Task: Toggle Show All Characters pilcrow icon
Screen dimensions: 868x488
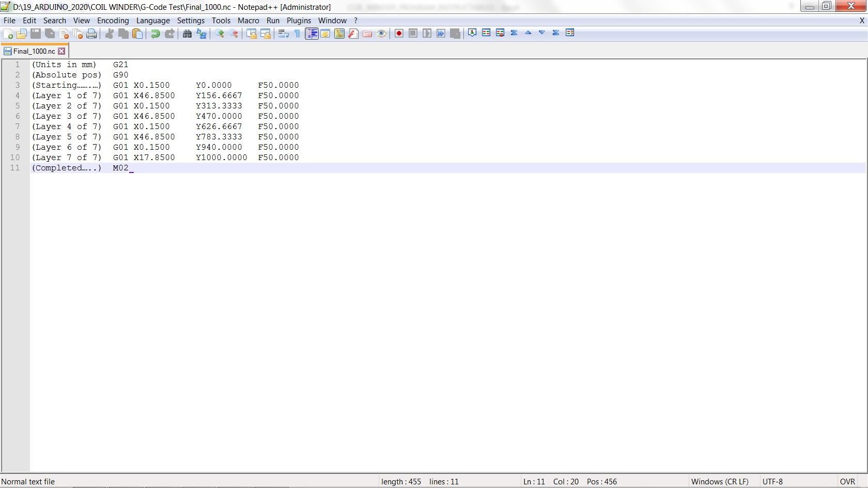Action: pyautogui.click(x=297, y=34)
